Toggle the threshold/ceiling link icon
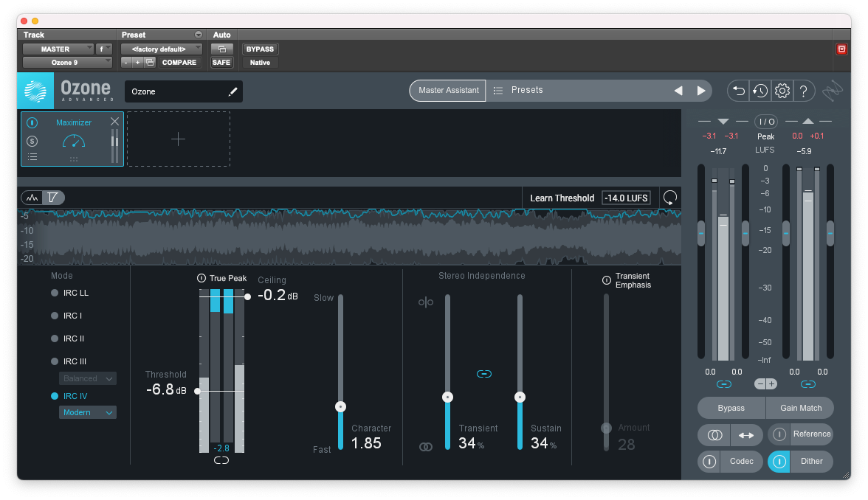The height and width of the screenshot is (500, 868). pos(221,460)
